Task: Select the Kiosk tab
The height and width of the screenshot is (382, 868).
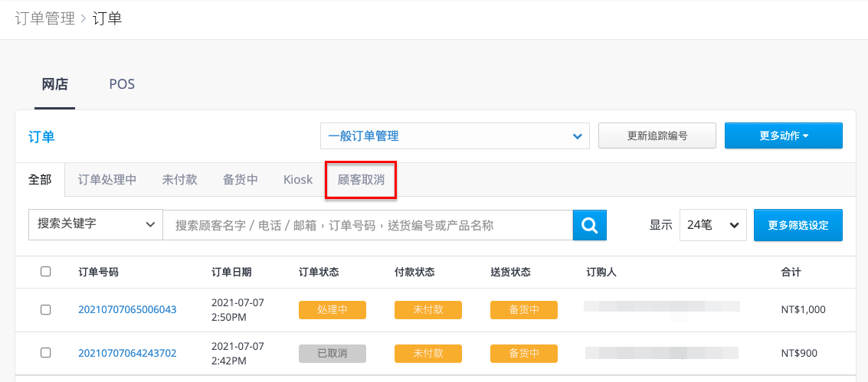Action: coord(298,180)
